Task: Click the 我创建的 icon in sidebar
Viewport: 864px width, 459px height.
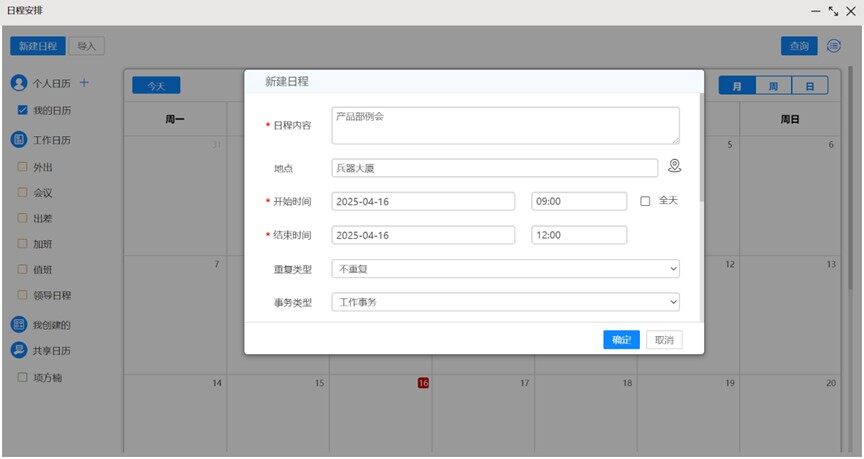Action: pos(18,325)
